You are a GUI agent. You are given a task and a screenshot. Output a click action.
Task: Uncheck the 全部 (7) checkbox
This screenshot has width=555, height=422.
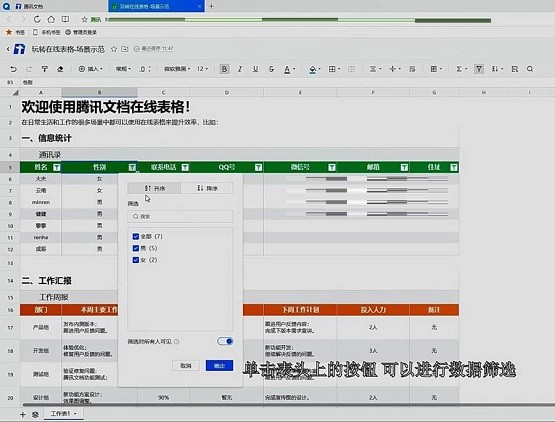pyautogui.click(x=136, y=236)
